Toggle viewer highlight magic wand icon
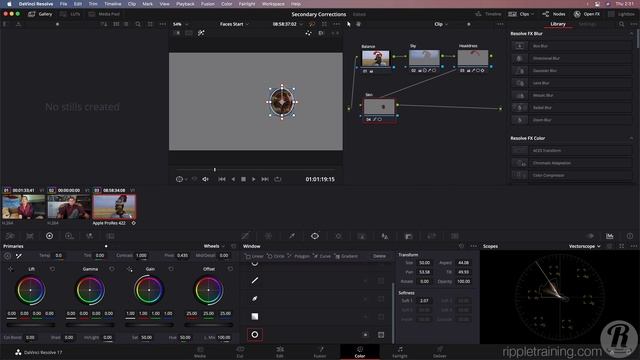Screen dimensions: 640x360 pos(201,33)
